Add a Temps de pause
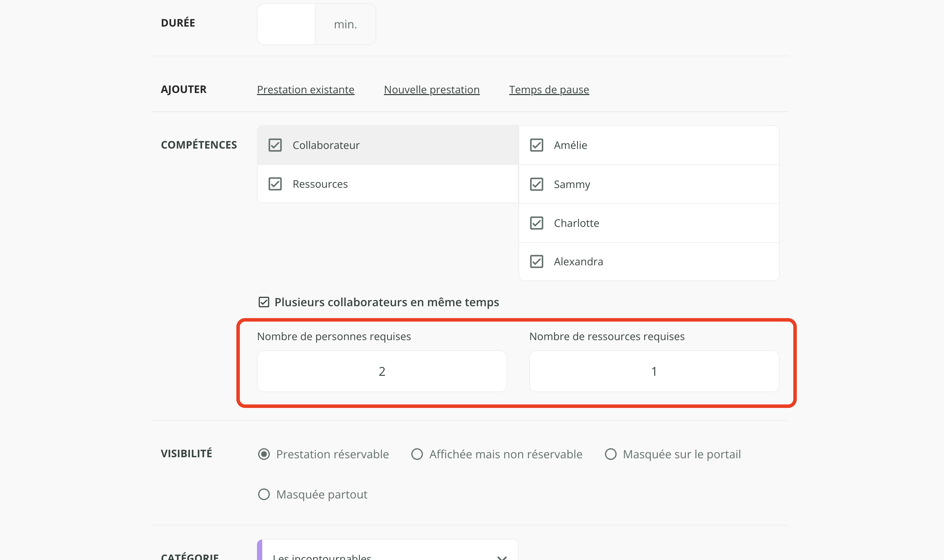 549,90
